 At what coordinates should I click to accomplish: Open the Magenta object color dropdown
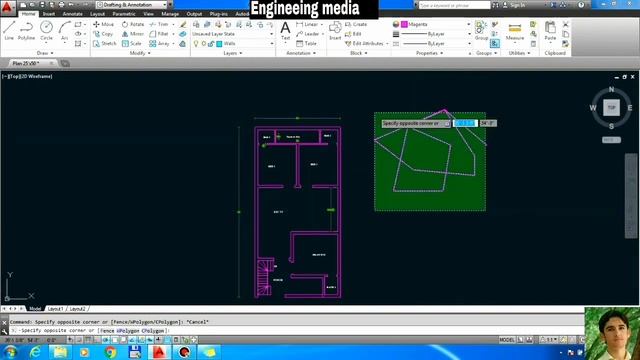pos(435,24)
